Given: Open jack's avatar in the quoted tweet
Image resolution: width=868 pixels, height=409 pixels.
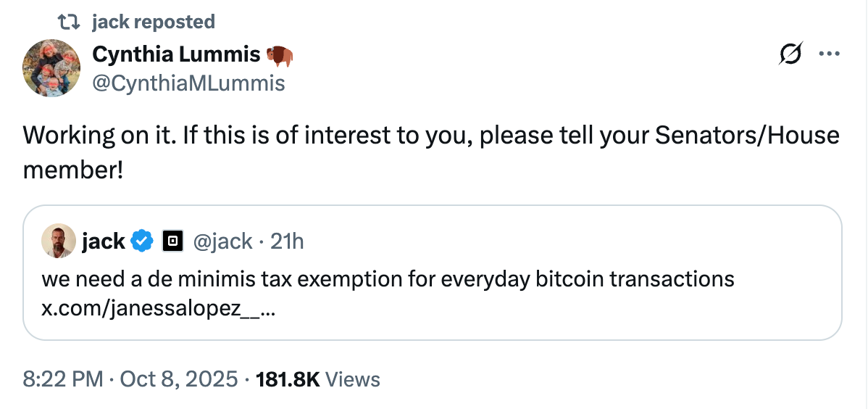Looking at the screenshot, I should pyautogui.click(x=59, y=241).
